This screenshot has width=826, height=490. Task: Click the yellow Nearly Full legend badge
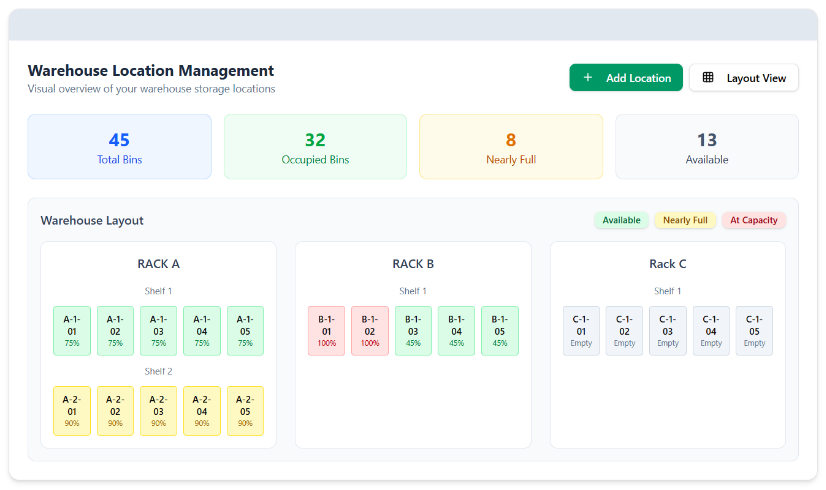[685, 220]
